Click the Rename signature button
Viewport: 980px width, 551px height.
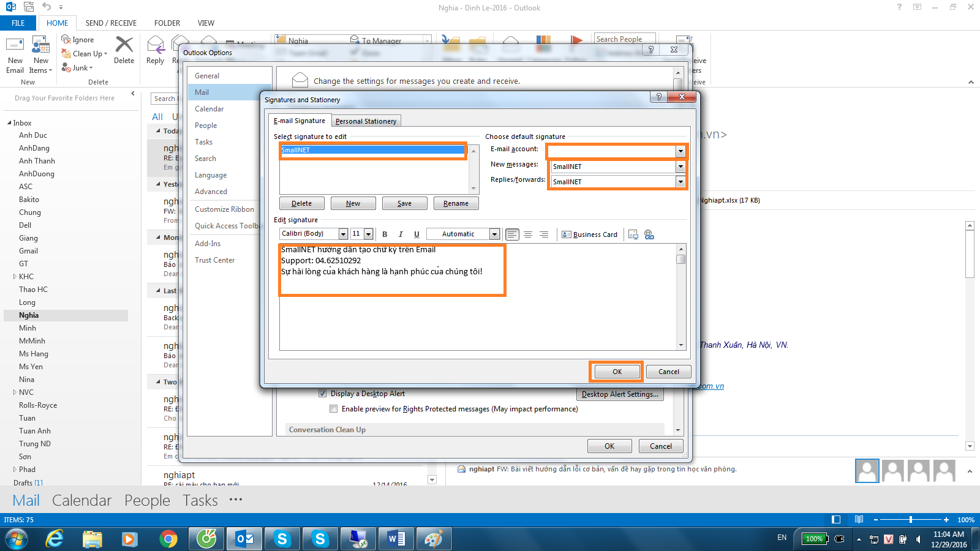[x=456, y=203]
